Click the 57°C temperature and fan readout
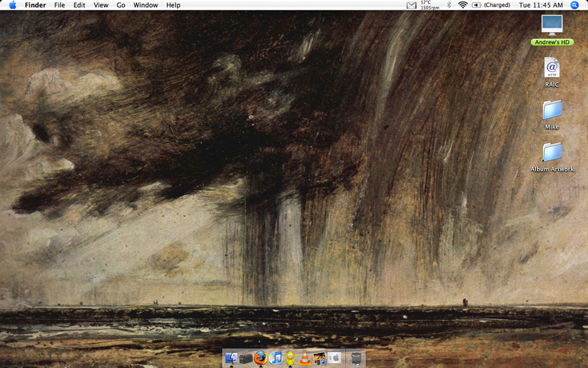 point(430,5)
